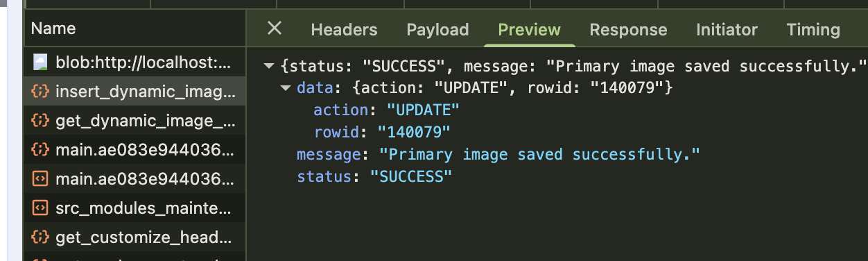Open the Timing tab
This screenshot has height=261, width=868.
(x=813, y=29)
